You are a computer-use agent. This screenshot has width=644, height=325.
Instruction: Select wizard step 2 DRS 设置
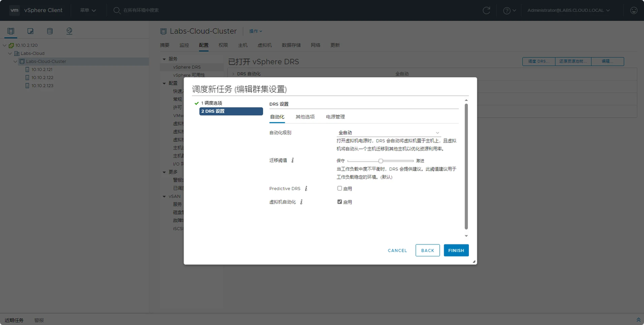click(231, 111)
